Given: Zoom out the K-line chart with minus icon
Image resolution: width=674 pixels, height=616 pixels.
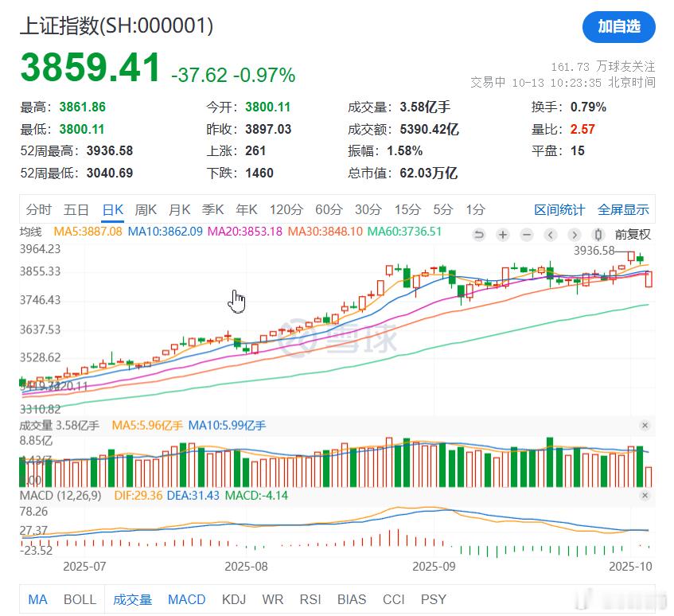Looking at the screenshot, I should point(527,235).
